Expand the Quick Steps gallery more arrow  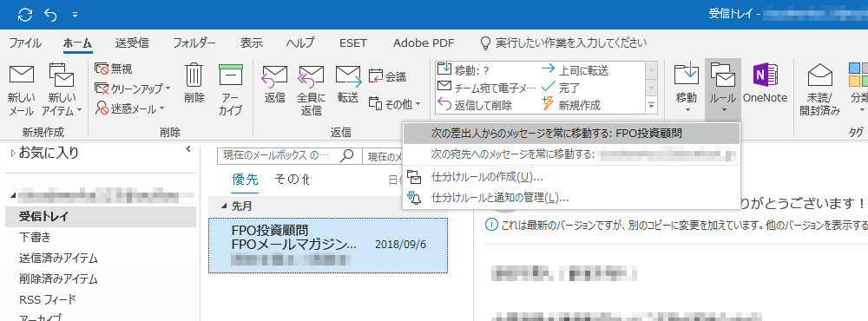click(x=652, y=105)
